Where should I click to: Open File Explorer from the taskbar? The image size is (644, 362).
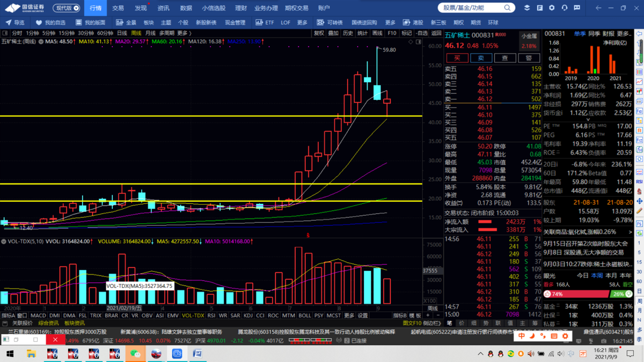pos(31,354)
